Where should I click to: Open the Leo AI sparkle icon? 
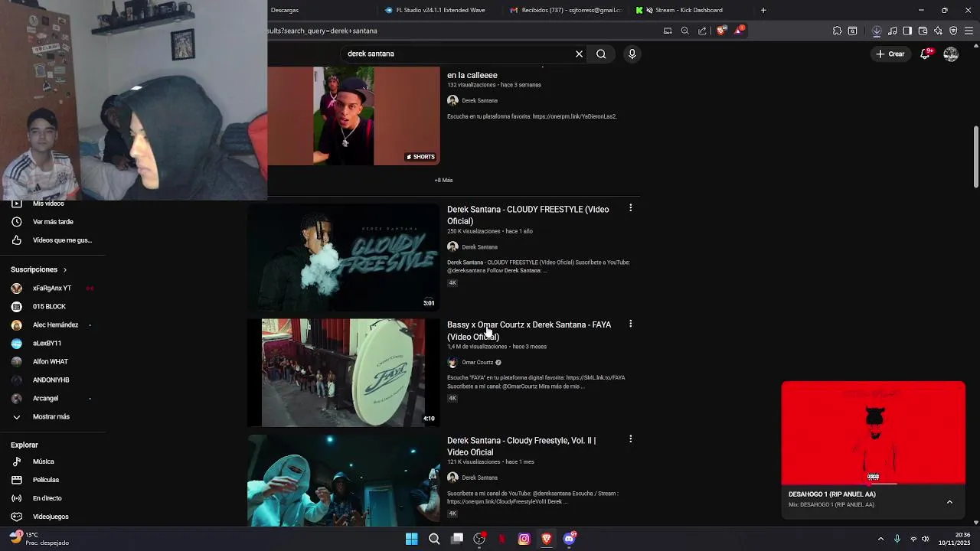[938, 31]
